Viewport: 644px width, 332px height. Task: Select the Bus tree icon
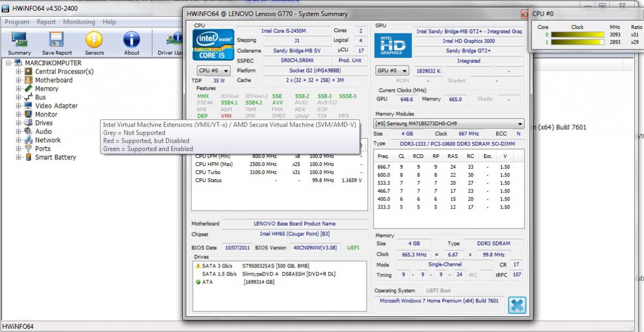point(29,97)
